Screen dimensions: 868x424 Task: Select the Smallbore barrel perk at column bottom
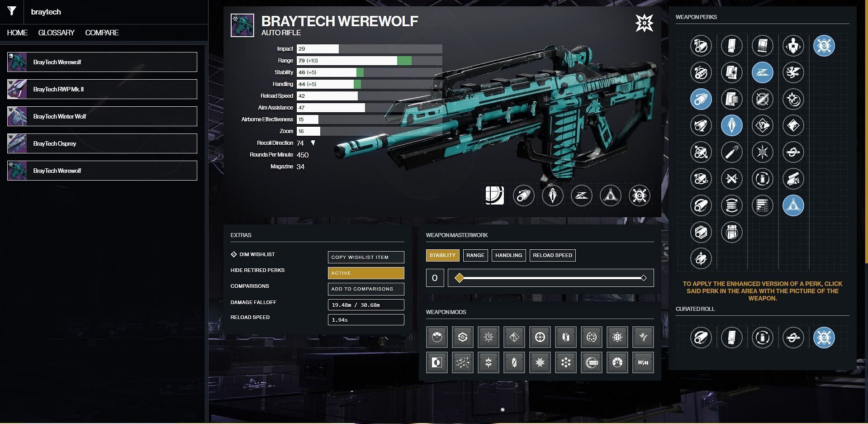coord(701,258)
